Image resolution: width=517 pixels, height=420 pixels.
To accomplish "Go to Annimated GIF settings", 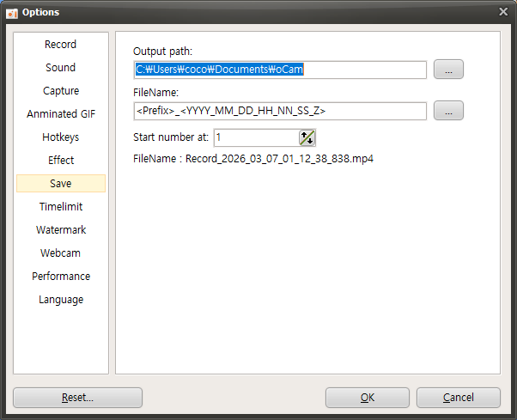I will coord(61,114).
